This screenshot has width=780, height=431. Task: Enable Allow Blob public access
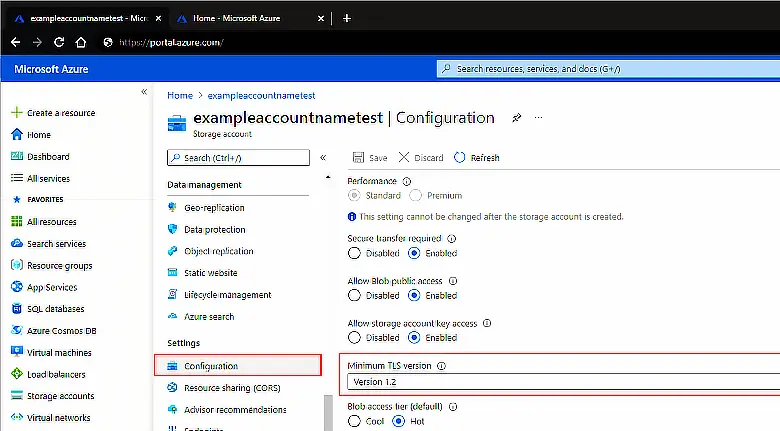click(x=414, y=295)
